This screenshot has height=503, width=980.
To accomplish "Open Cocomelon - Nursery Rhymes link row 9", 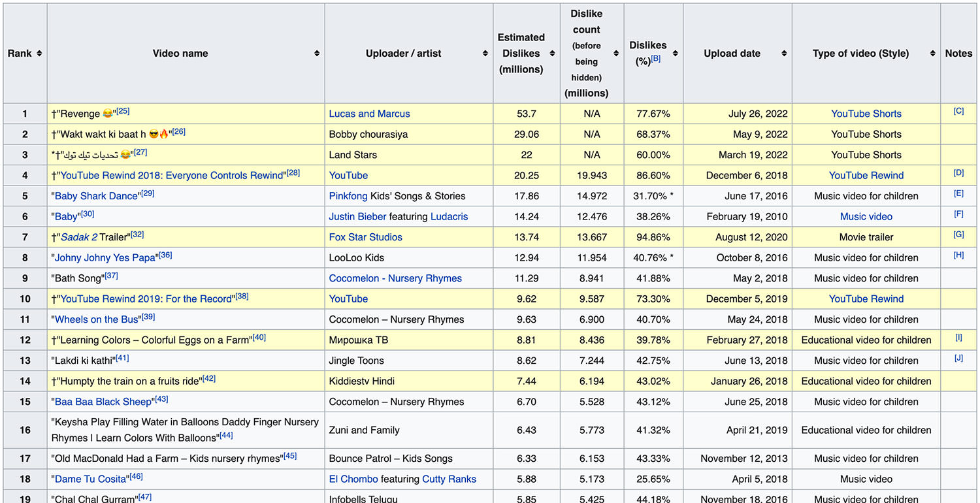I will tap(395, 278).
